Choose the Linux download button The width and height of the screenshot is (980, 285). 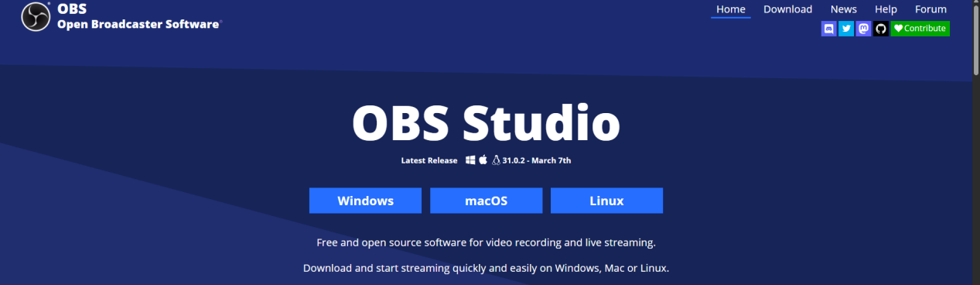606,201
